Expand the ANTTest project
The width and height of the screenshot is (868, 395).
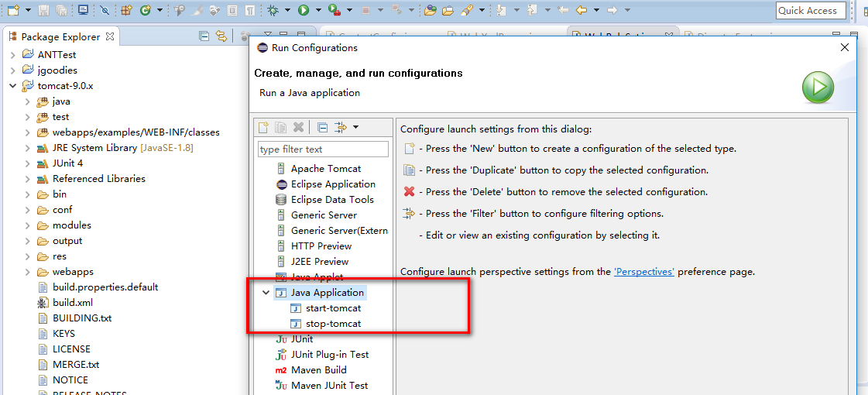pyautogui.click(x=12, y=55)
